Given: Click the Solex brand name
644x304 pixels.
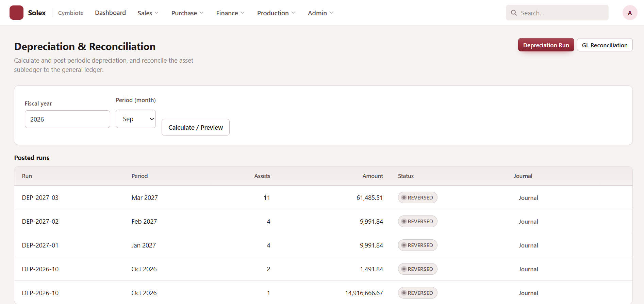Looking at the screenshot, I should (x=37, y=13).
